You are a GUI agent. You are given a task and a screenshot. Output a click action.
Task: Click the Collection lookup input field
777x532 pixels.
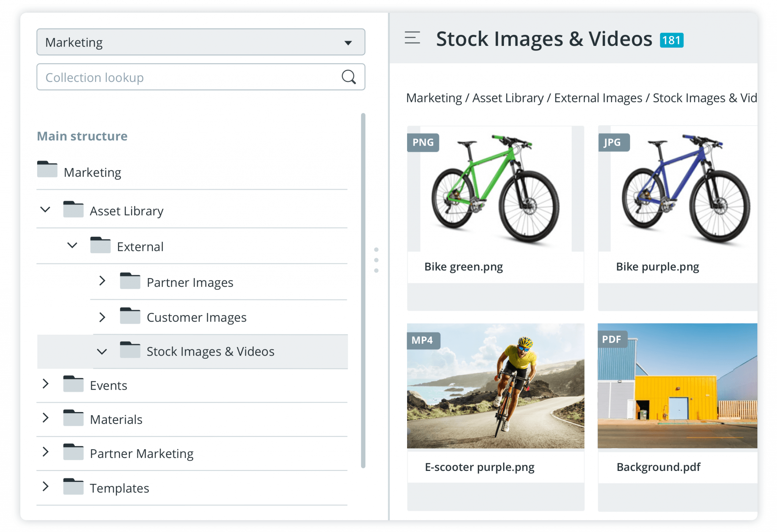click(x=171, y=77)
